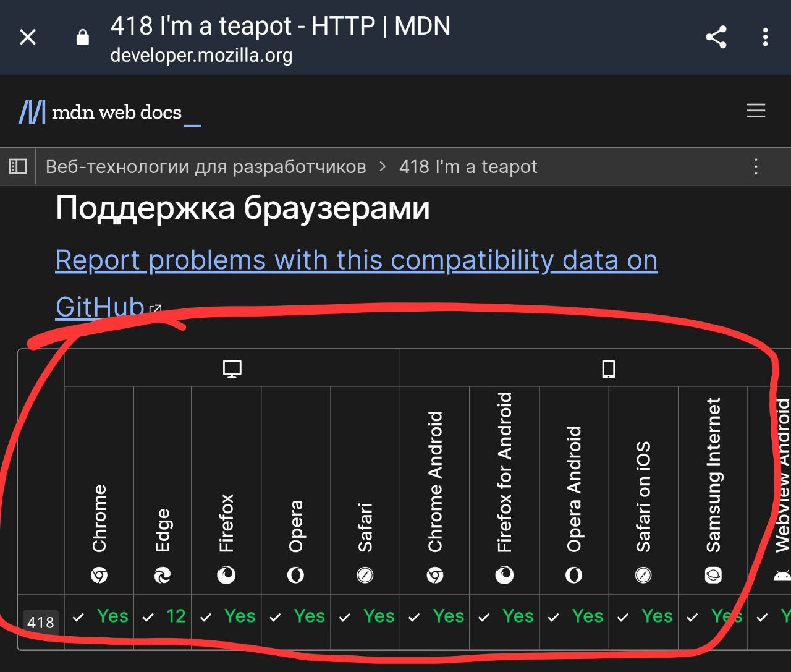The image size is (791, 672).
Task: Select the Samsung Internet browser icon
Action: (713, 576)
